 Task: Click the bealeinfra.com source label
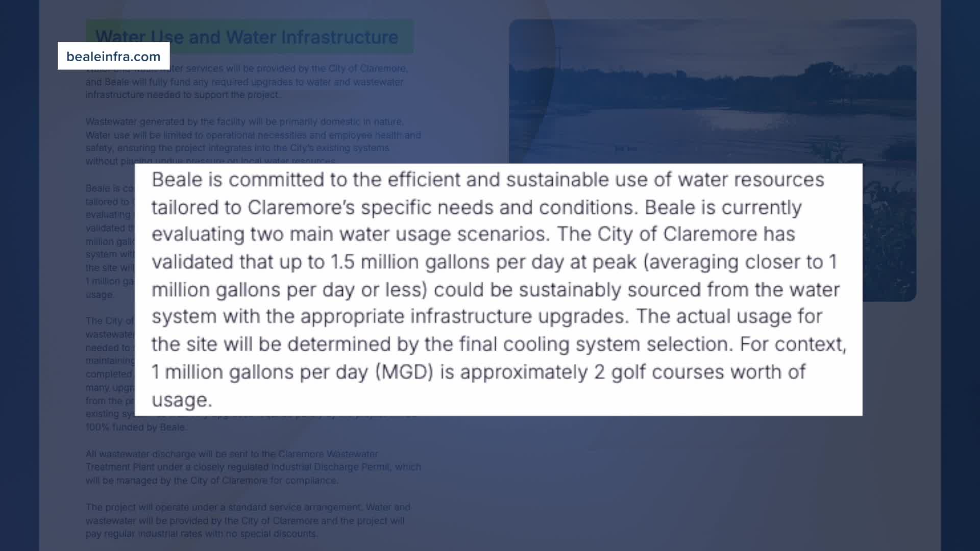coord(113,56)
